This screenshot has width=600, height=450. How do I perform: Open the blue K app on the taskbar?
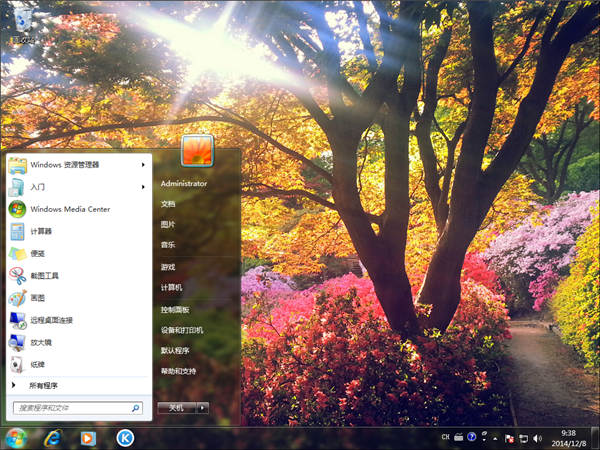click(125, 439)
